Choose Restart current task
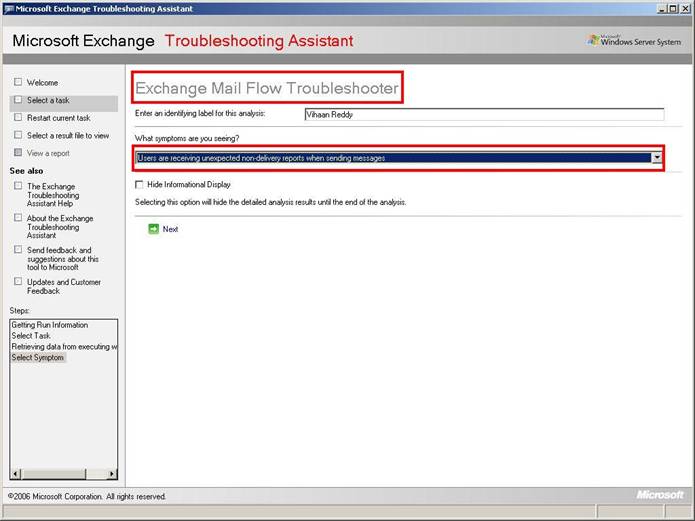695x521 pixels. pos(59,118)
